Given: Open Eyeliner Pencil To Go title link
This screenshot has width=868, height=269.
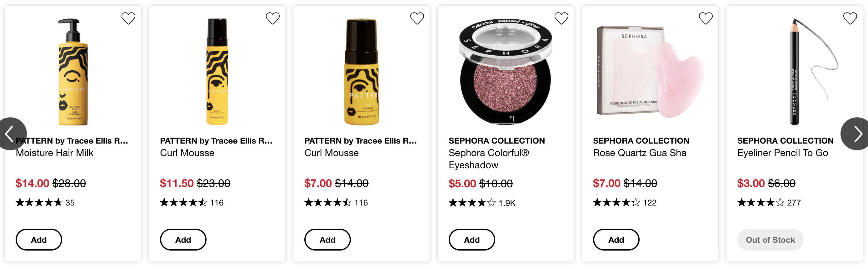Looking at the screenshot, I should 782,153.
